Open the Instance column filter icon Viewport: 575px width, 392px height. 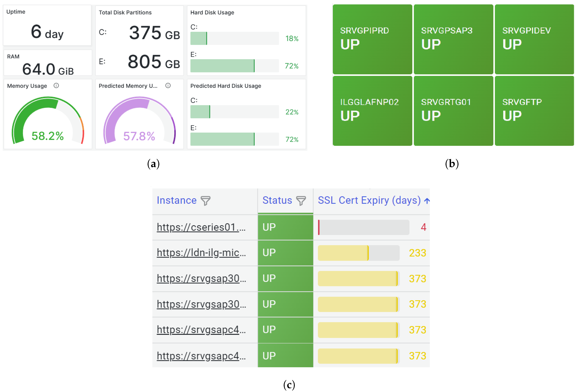pyautogui.click(x=205, y=201)
